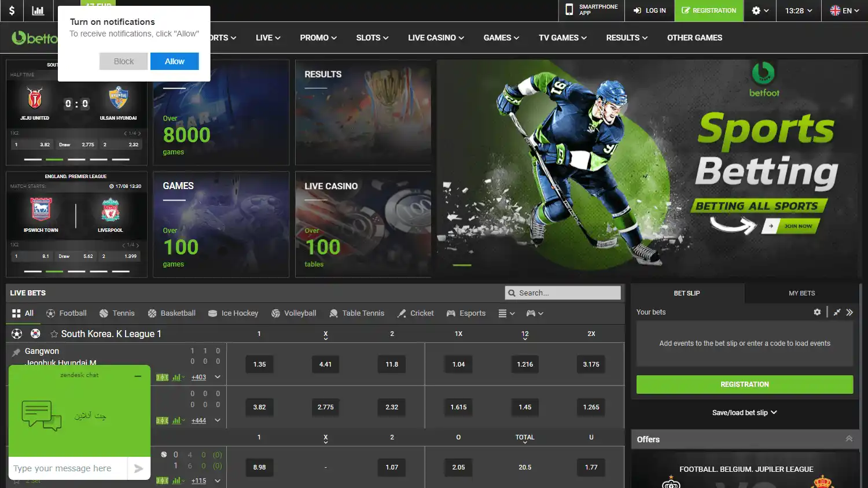Image resolution: width=868 pixels, height=488 pixels.
Task: Collapse the Offers panel
Action: (x=849, y=439)
